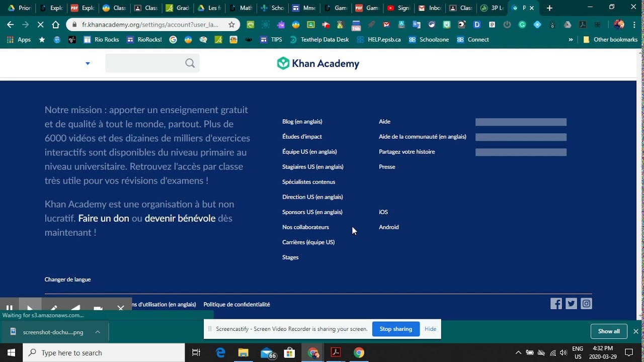
Task: Stop the page from loading
Action: 41,24
